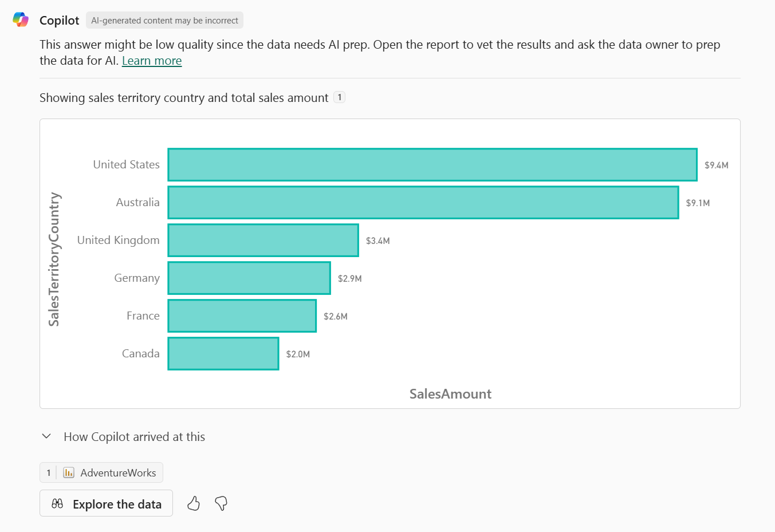Screen dimensions: 775x532
Task: Click the Copilot logo icon
Action: pos(21,19)
